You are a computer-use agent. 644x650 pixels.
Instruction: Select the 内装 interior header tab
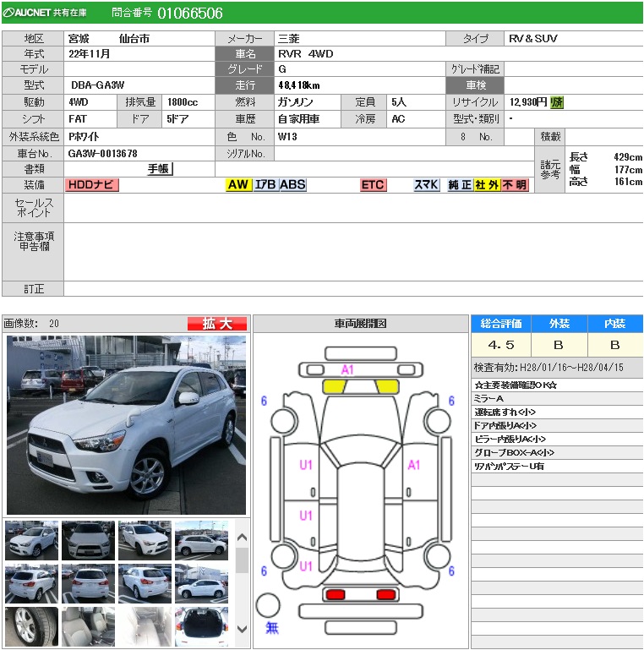[x=614, y=324]
